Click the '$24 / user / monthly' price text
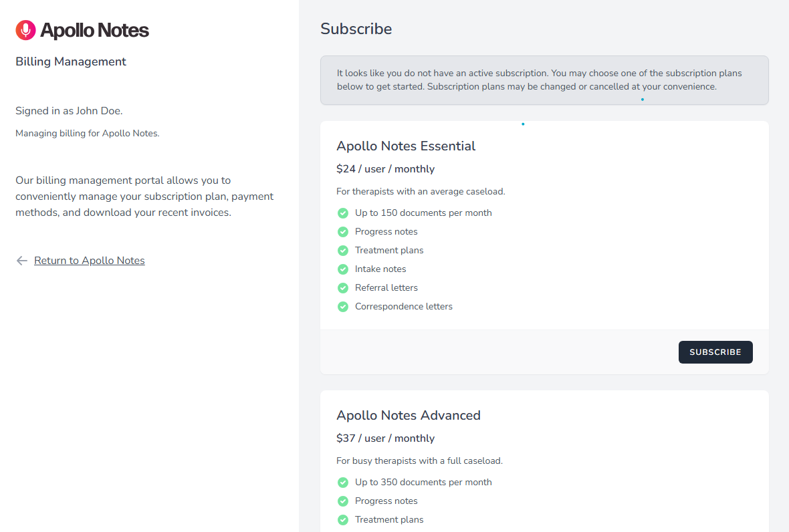789x532 pixels. (386, 168)
